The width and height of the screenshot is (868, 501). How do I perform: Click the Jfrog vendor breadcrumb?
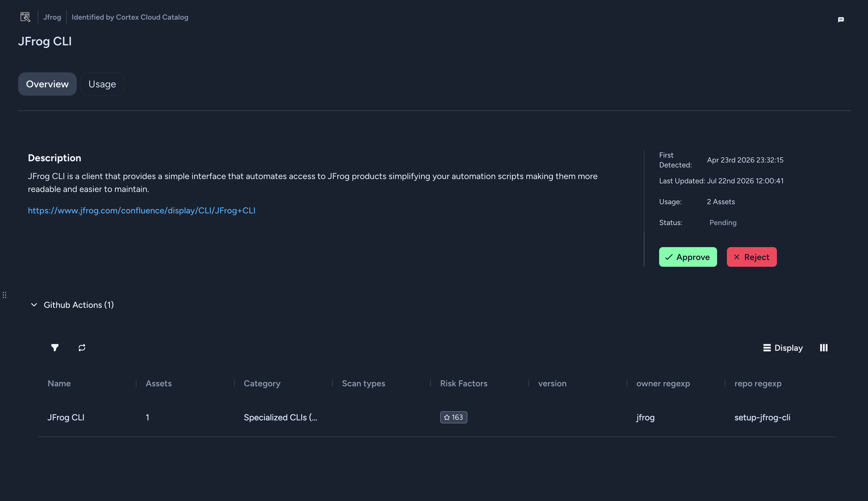tap(52, 17)
